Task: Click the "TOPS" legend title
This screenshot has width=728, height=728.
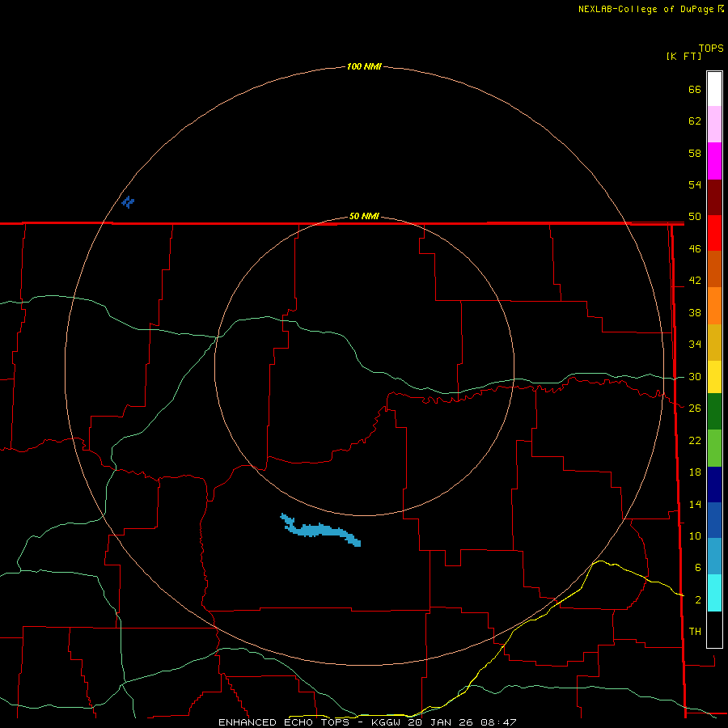Action: point(711,49)
